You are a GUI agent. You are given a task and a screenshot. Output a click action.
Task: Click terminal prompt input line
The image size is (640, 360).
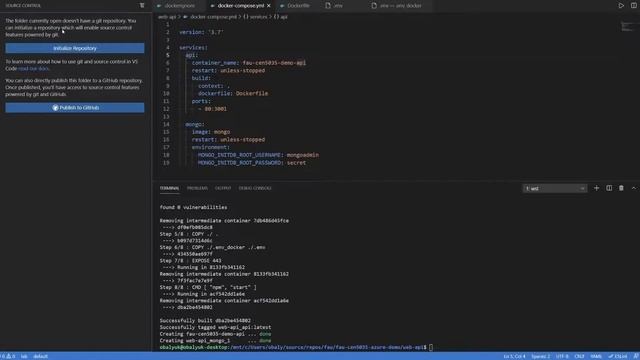pos(296,347)
